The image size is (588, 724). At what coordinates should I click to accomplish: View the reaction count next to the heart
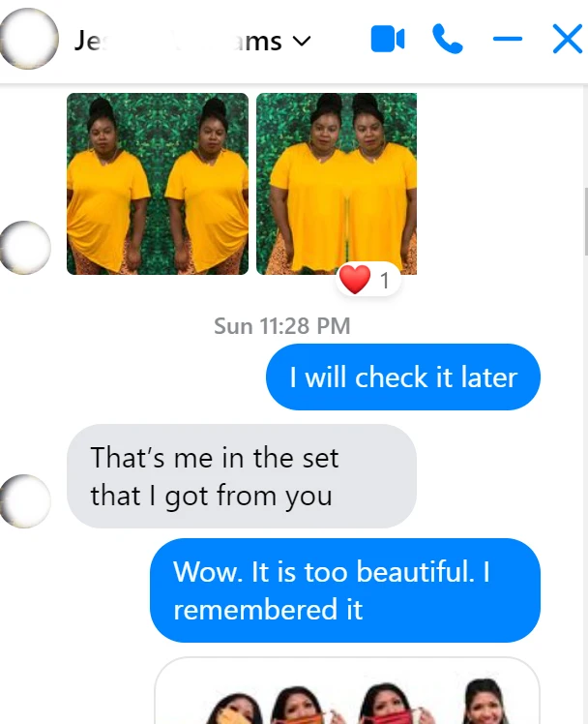click(384, 281)
